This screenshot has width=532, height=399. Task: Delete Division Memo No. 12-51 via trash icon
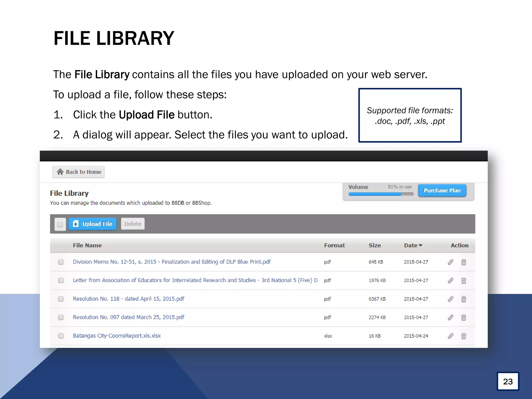[x=464, y=262]
